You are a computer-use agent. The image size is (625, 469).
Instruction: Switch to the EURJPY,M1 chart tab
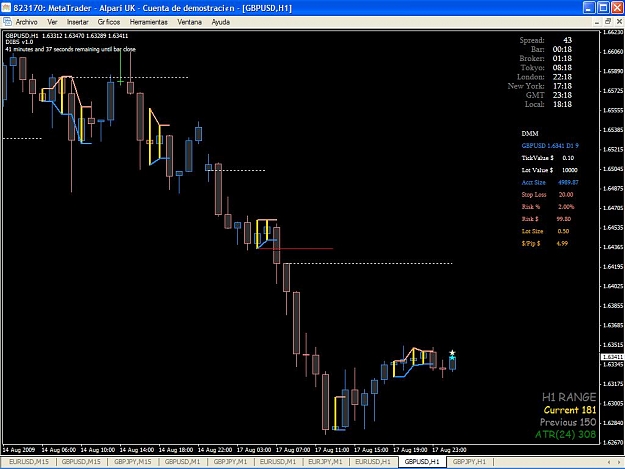coord(325,462)
